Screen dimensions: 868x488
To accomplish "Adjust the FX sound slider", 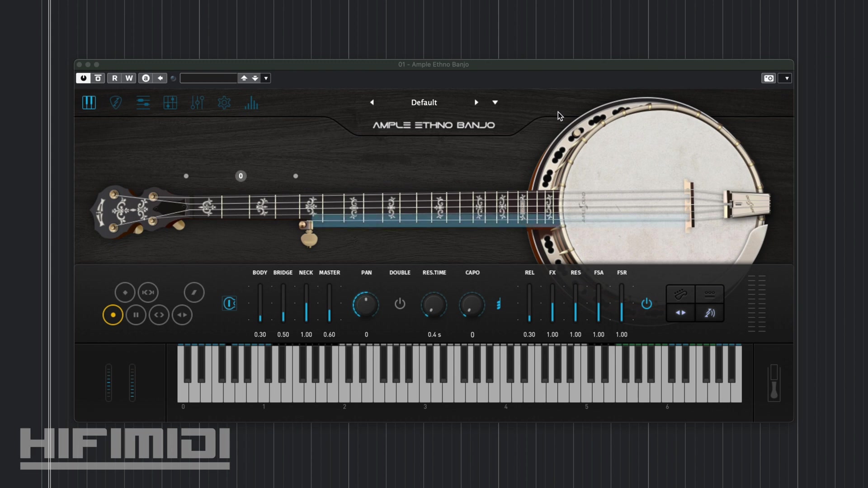I will pyautogui.click(x=552, y=303).
